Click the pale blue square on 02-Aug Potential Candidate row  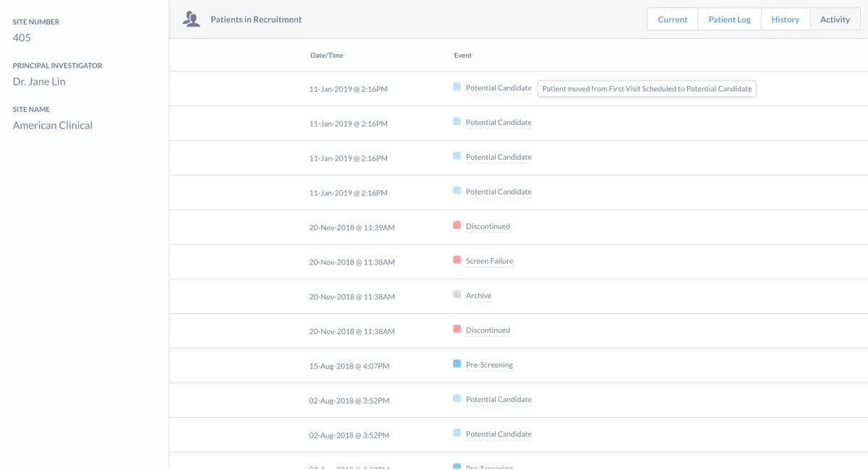(456, 399)
